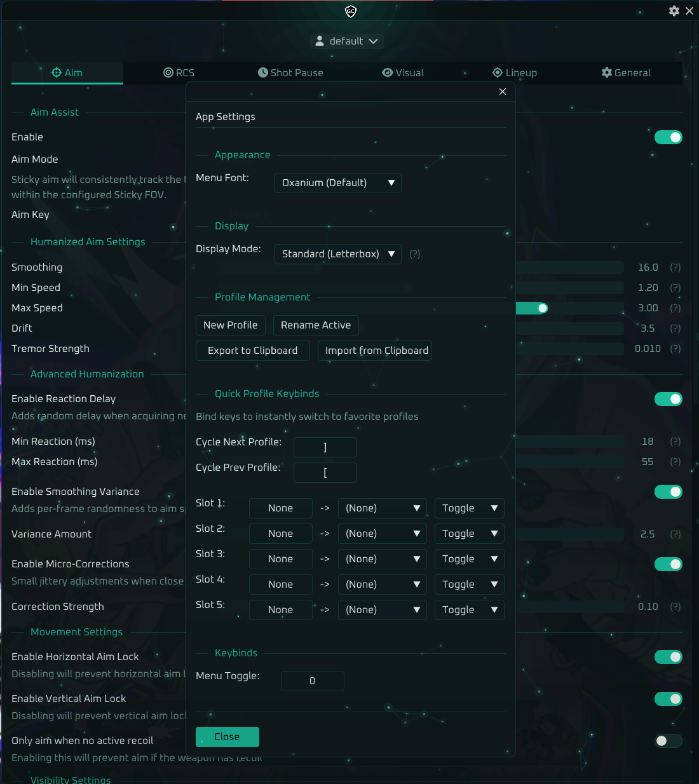Switch to the General tab
Screen dimensions: 699x784
click(627, 72)
